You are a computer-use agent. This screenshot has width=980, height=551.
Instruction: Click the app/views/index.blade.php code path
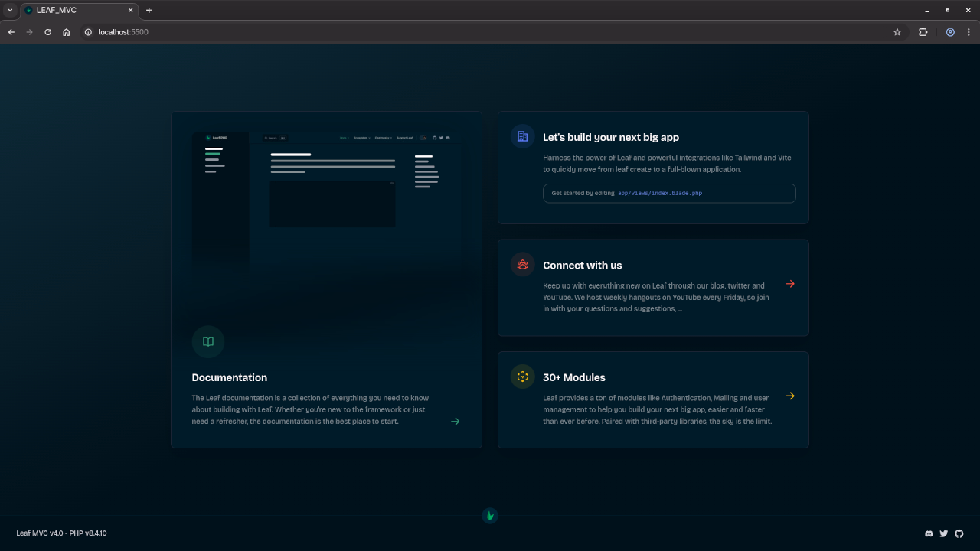660,194
